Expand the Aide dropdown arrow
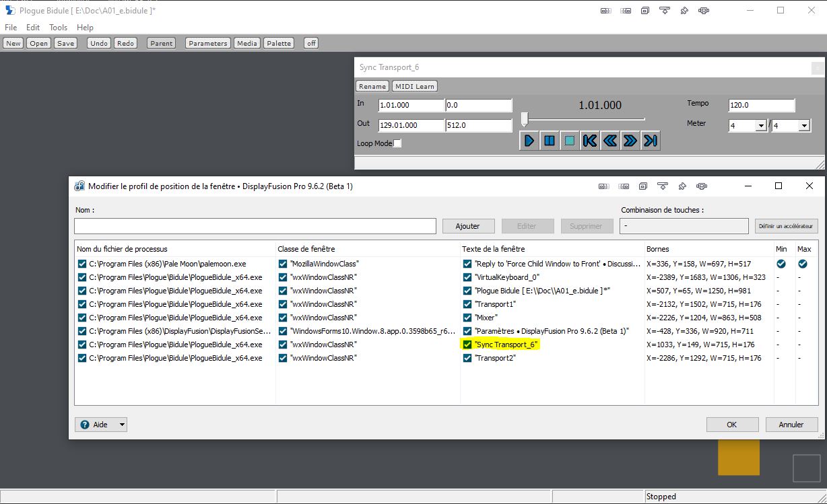Viewport: 827px width, 504px height. click(x=122, y=425)
